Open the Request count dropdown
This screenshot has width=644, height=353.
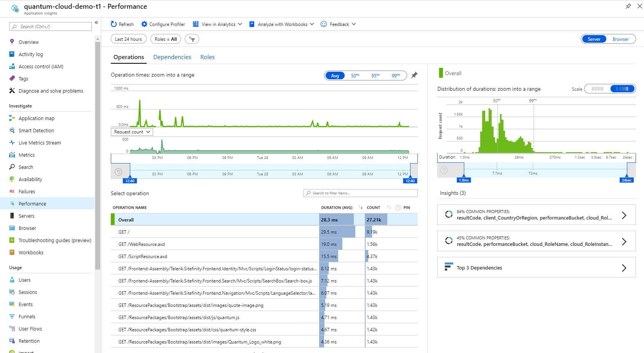click(x=132, y=132)
